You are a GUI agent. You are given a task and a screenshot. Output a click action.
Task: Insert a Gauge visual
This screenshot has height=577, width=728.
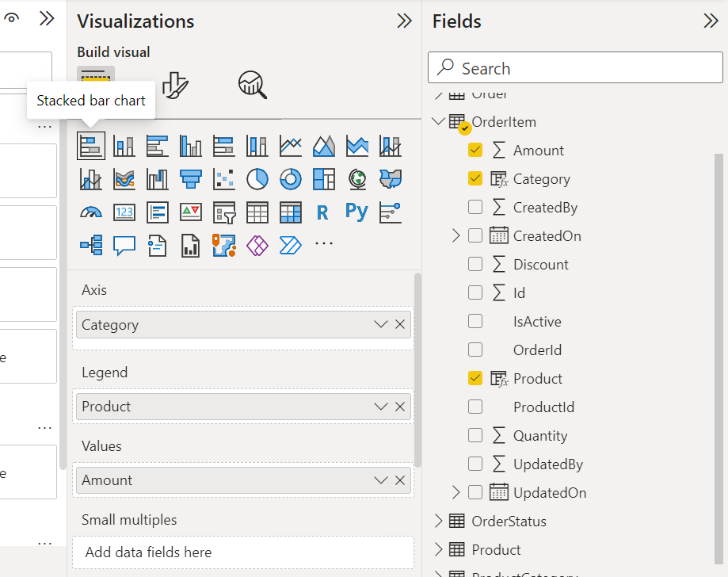pyautogui.click(x=90, y=212)
